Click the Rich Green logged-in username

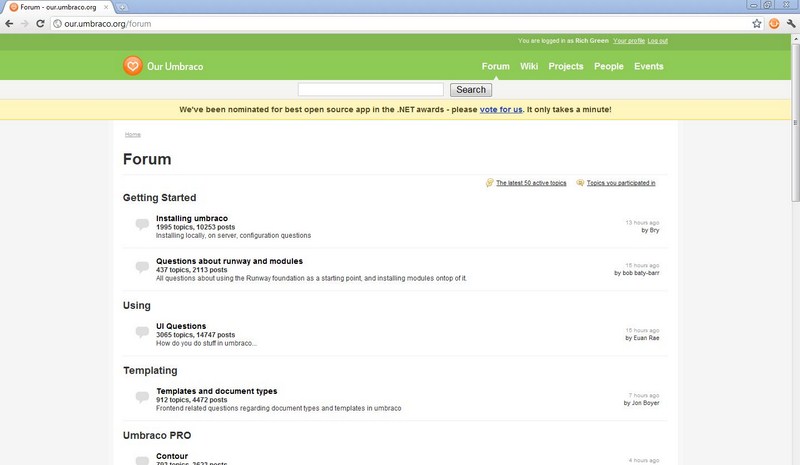pos(592,41)
